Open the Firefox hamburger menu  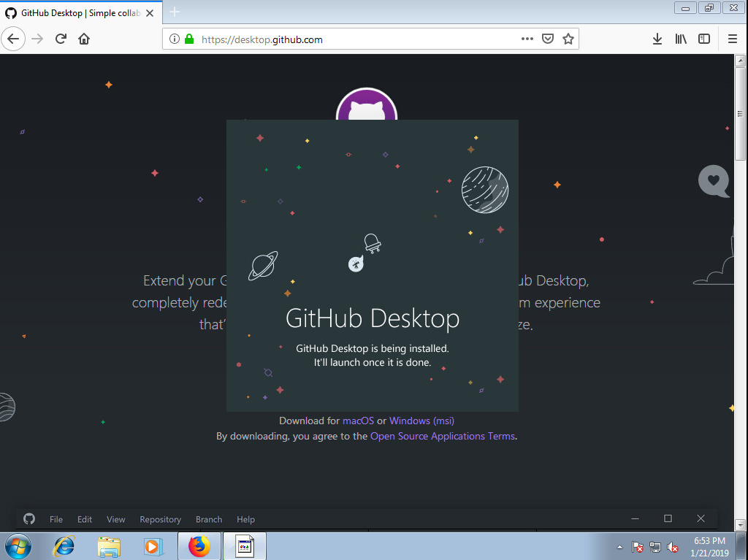click(733, 39)
